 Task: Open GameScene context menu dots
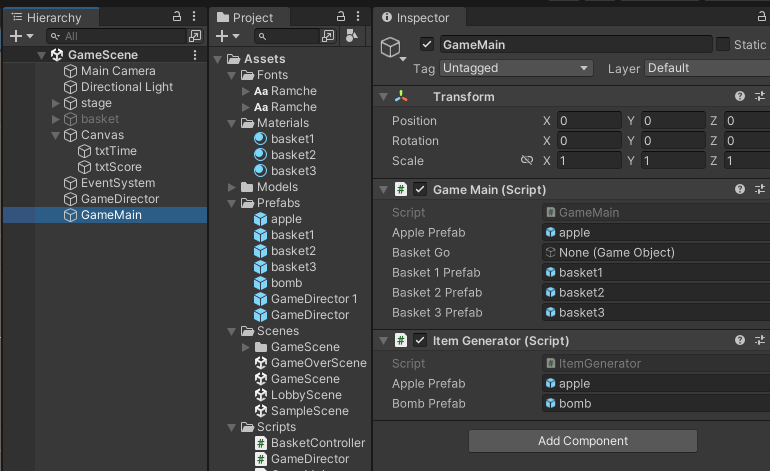(195, 55)
